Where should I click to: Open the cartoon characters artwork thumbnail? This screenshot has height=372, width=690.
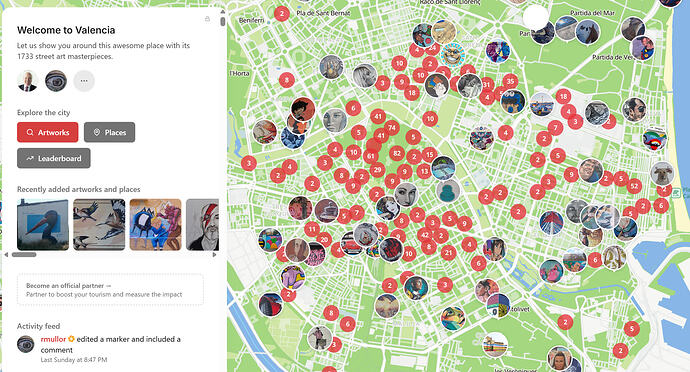[155, 225]
